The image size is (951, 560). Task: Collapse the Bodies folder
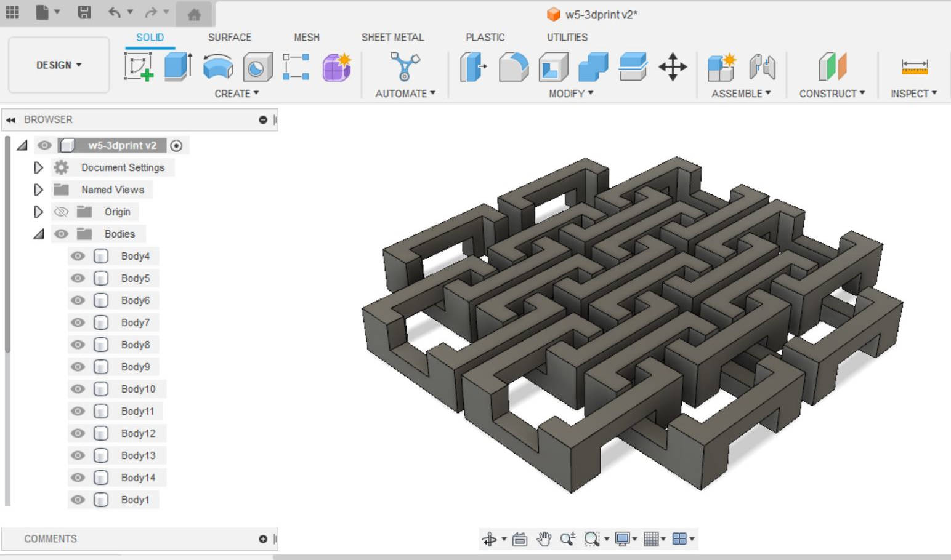point(39,234)
